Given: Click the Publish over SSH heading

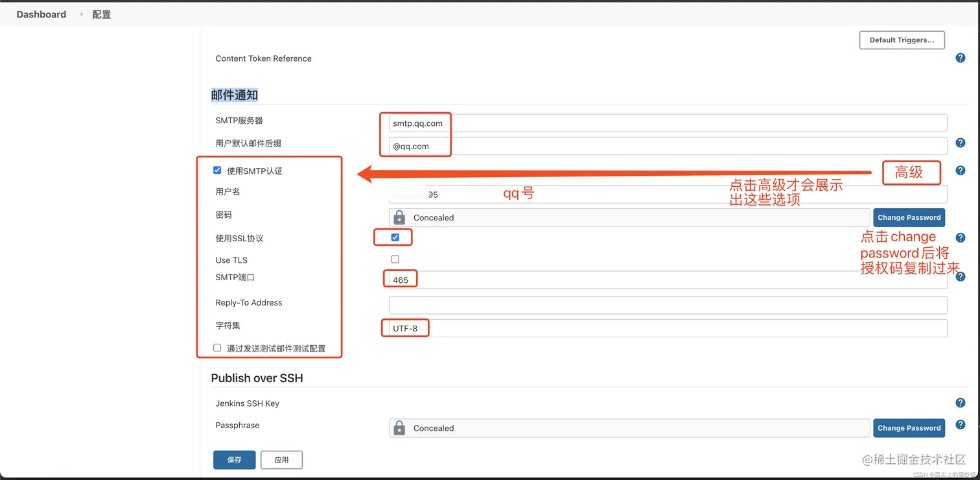Looking at the screenshot, I should (x=257, y=378).
